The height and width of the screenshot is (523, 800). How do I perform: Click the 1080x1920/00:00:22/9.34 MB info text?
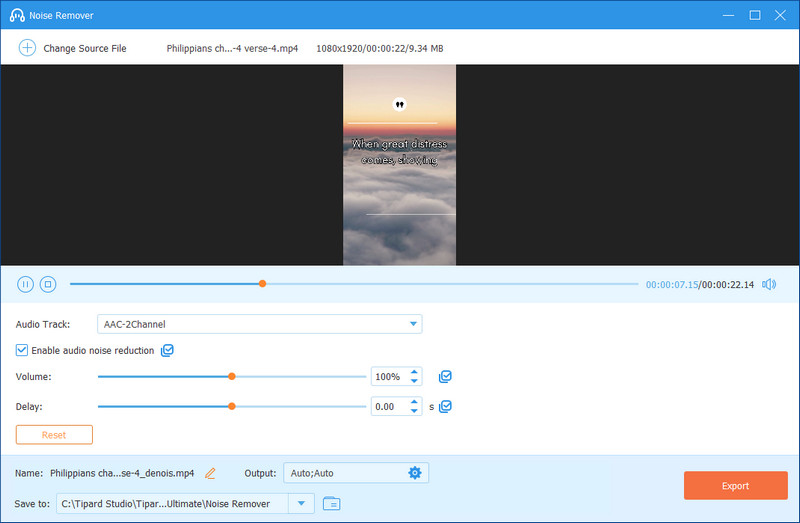tap(380, 48)
